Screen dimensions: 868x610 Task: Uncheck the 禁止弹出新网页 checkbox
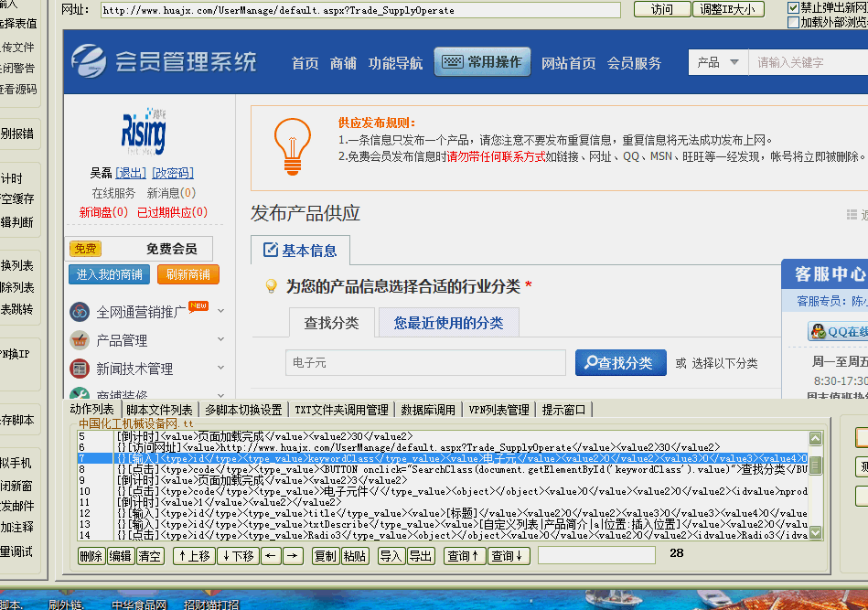click(x=793, y=7)
